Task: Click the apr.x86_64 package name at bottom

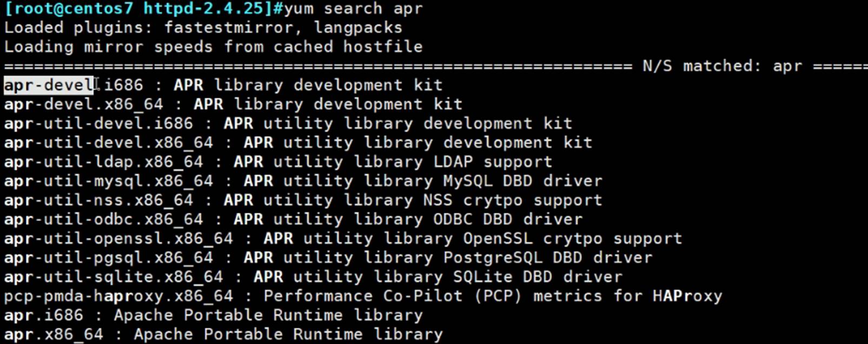Action: (x=54, y=335)
